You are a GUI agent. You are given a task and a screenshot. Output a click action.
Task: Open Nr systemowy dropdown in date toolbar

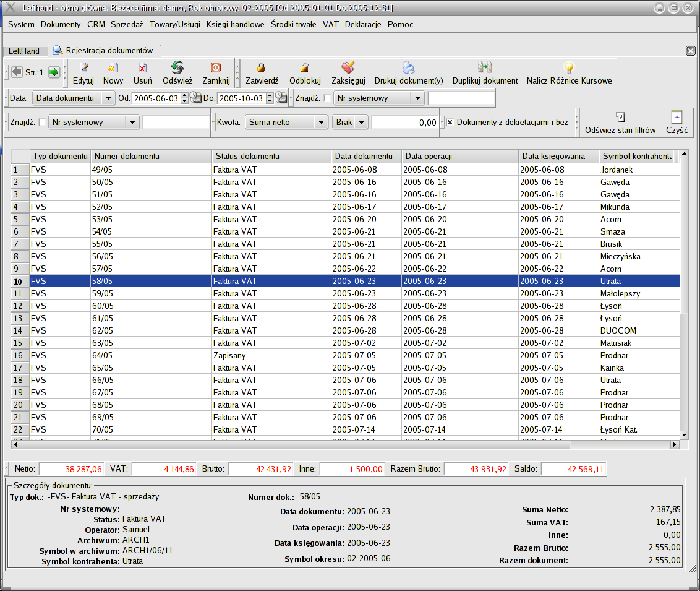coord(378,98)
